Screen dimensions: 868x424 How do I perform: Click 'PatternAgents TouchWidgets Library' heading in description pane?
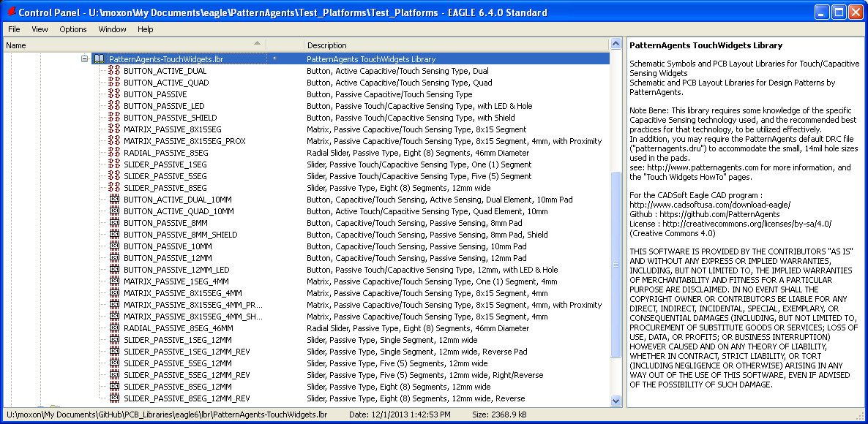(706, 45)
